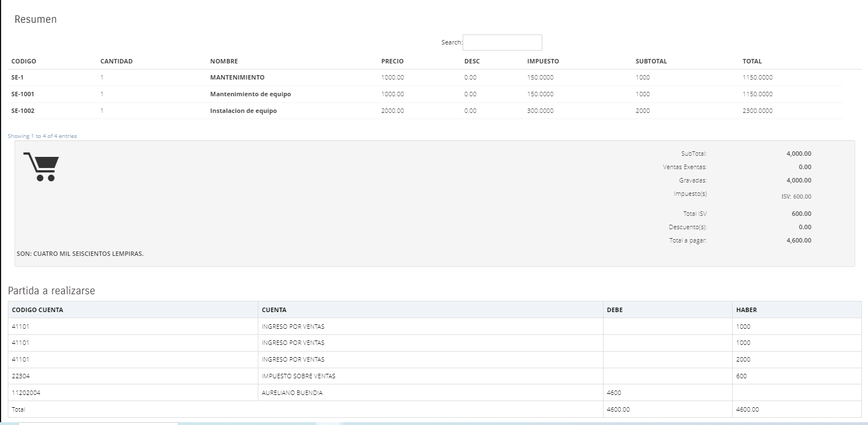This screenshot has height=425, width=868.
Task: Click account code 22304
Action: click(20, 376)
